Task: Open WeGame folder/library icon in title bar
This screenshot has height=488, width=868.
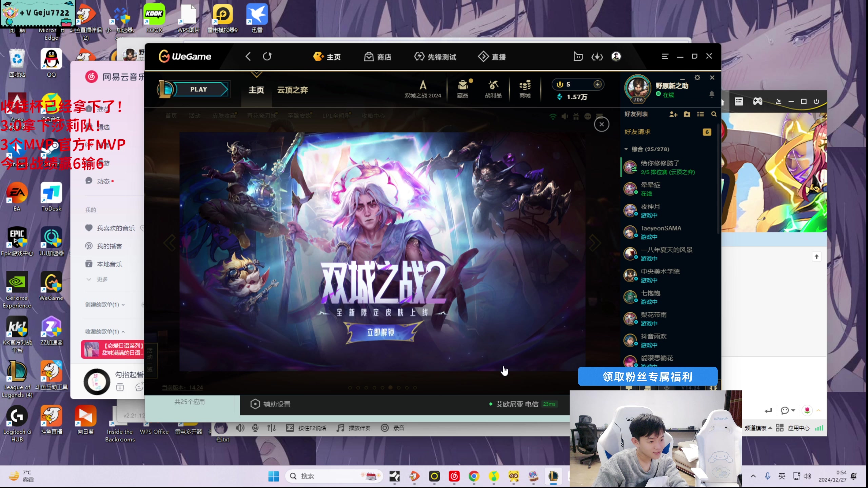Action: 578,57
